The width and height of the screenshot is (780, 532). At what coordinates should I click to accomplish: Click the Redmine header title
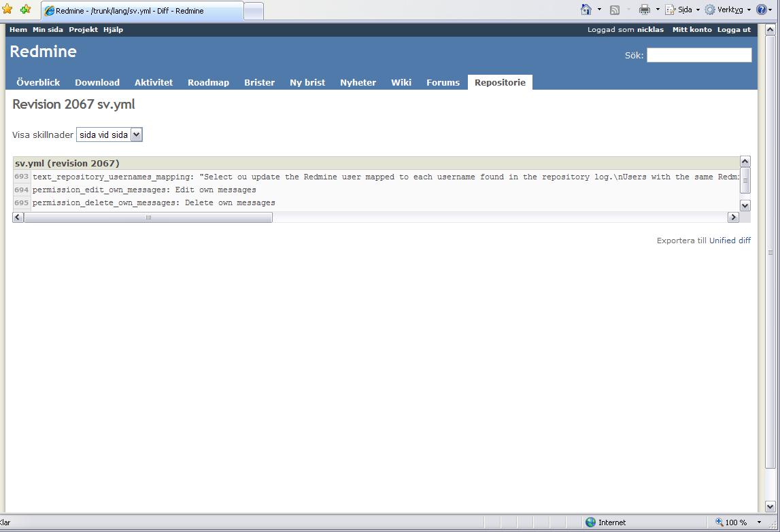point(44,52)
